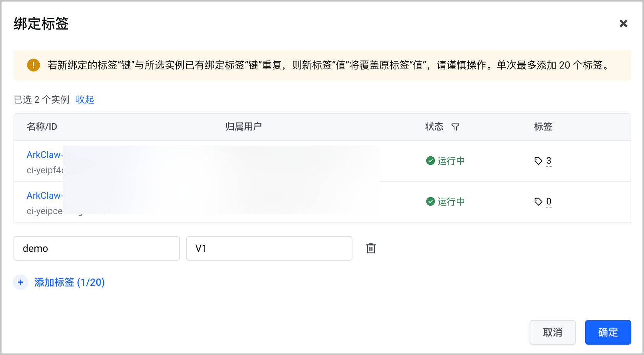Click the 取消 cancel button
The width and height of the screenshot is (644, 355).
[x=553, y=332]
